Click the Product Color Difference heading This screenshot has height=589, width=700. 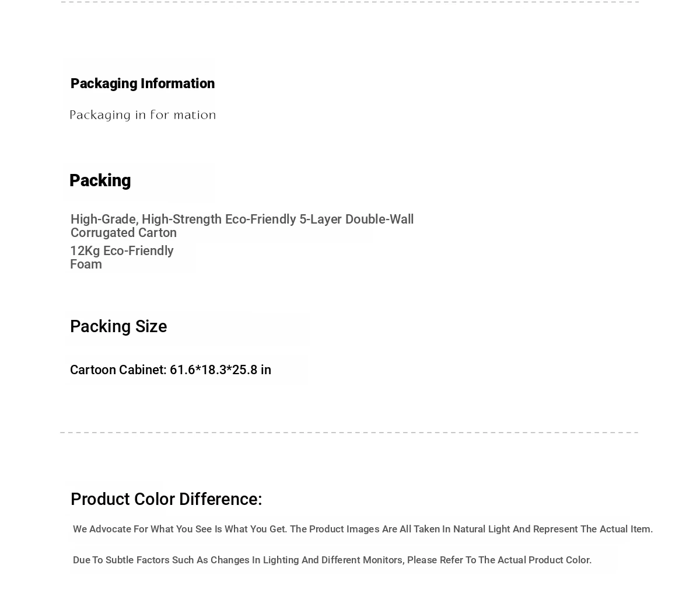point(166,499)
